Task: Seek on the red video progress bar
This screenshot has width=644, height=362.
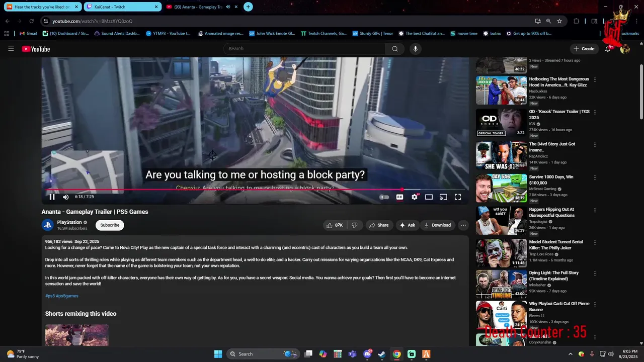Action: pos(255,190)
